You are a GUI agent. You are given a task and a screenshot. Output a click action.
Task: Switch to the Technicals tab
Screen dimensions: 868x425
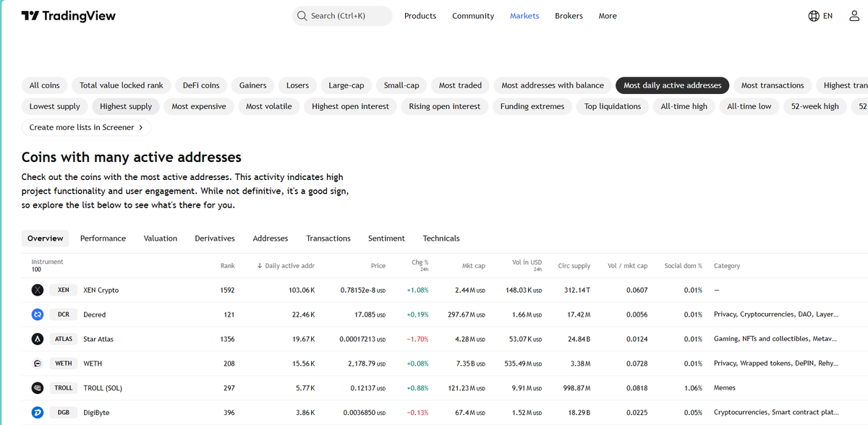pyautogui.click(x=441, y=238)
